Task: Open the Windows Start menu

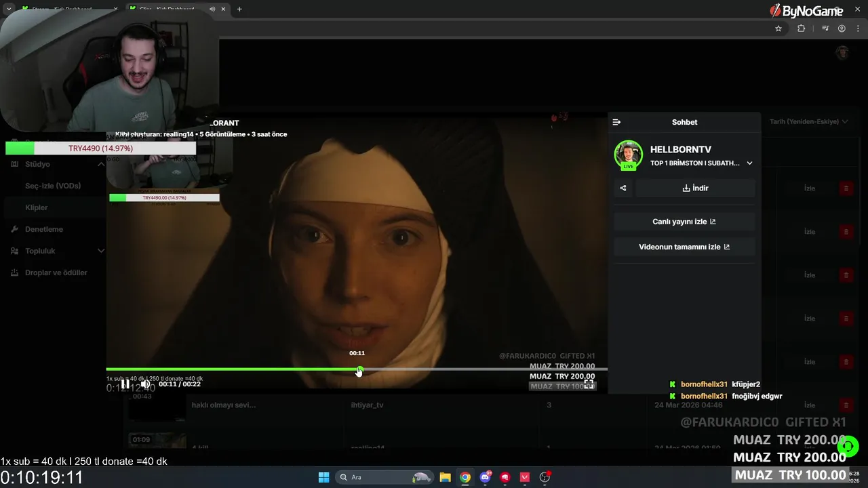Action: (x=323, y=477)
